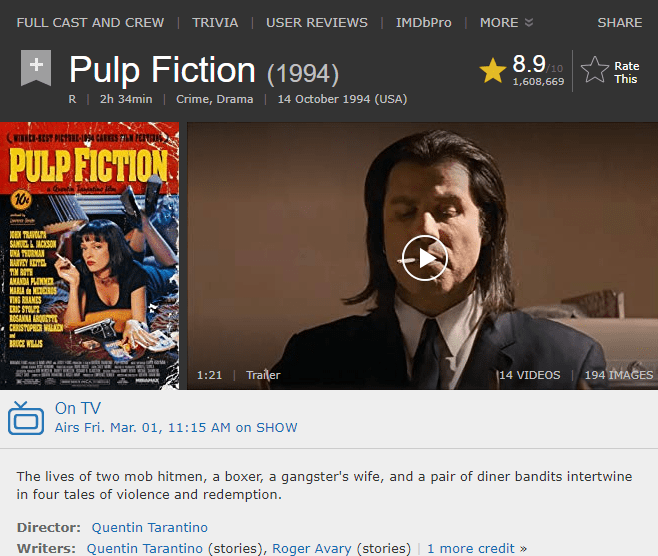Open FULL CAST AND CREW page
This screenshot has width=658, height=556.
tap(88, 22)
